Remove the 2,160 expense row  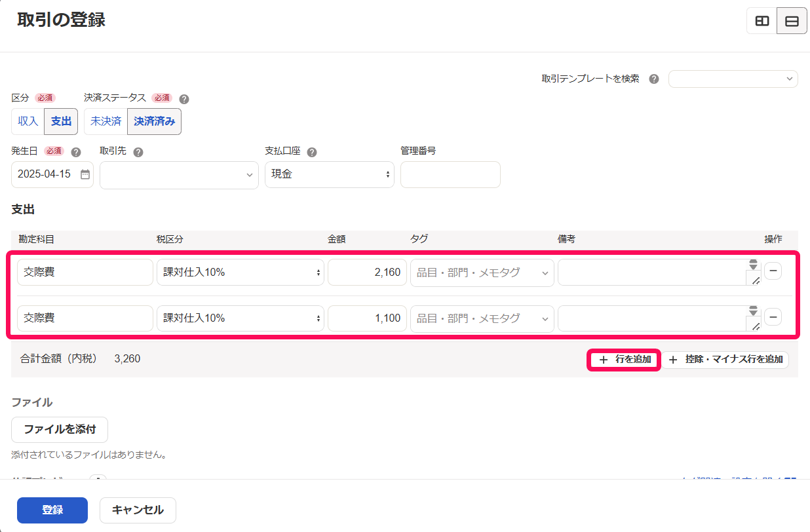point(773,271)
